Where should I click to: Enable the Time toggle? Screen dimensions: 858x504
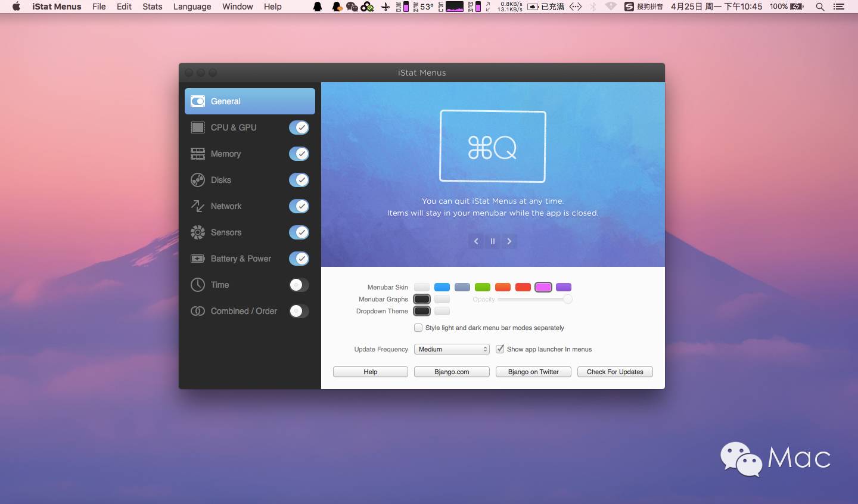(x=299, y=285)
